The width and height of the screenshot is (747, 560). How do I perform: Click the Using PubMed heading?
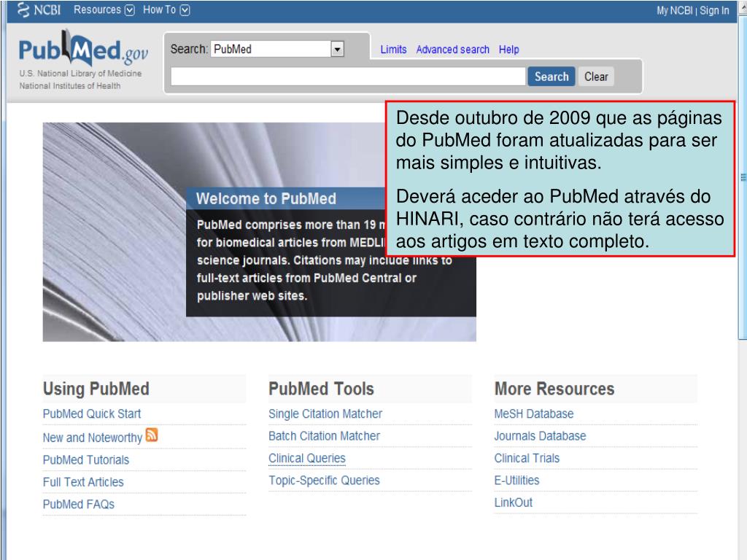click(x=96, y=389)
